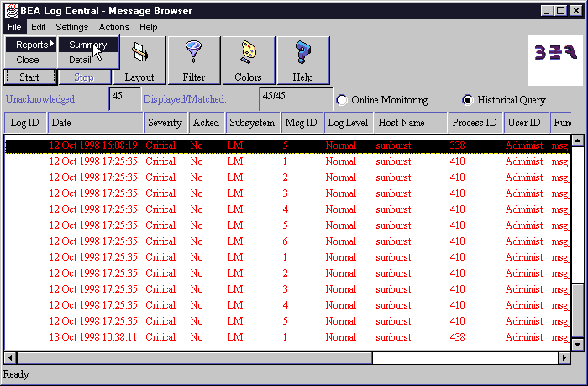Click the Start button
Screen dimensions: 588x386
(30, 77)
